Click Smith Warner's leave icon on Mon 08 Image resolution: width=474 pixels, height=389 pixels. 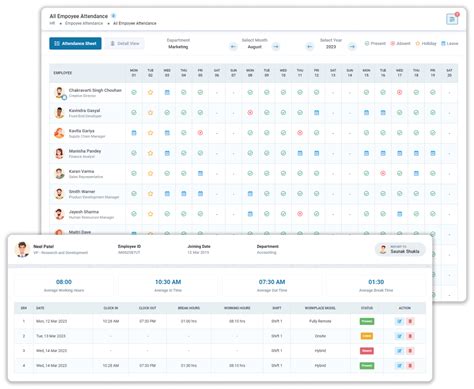250,193
